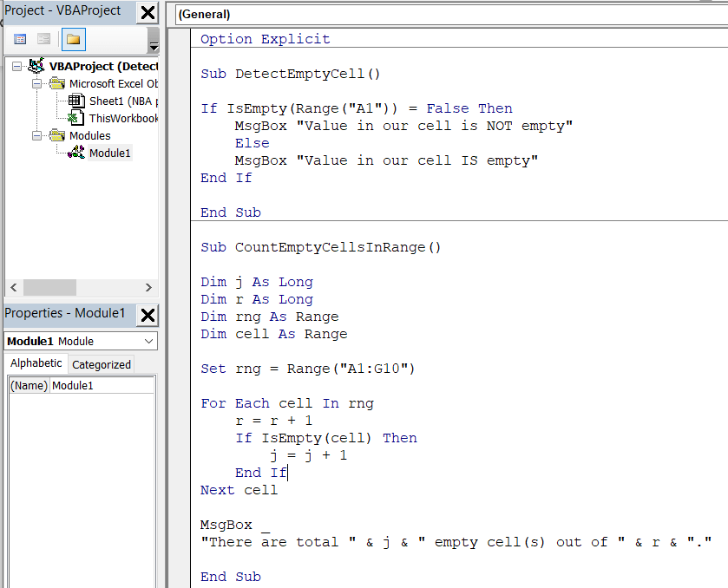Click the VBAProject root icon
The height and width of the screenshot is (588, 728).
click(x=36, y=66)
